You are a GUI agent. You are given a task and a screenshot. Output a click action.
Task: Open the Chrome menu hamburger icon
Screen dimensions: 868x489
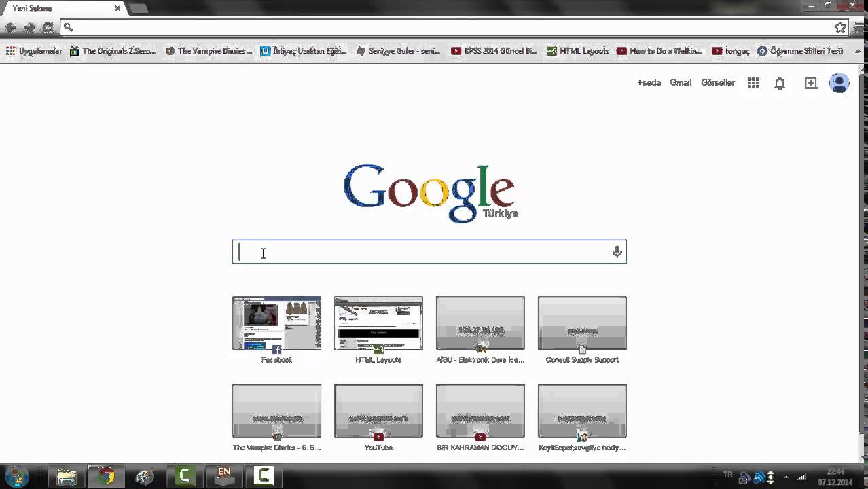point(859,27)
